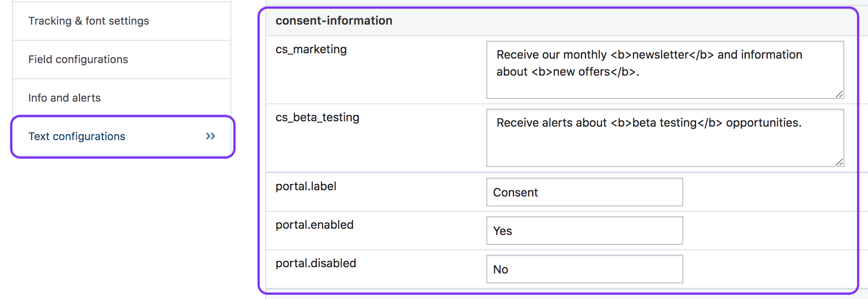This screenshot has height=299, width=868.
Task: Click the cs_beta_testing textarea resize handle
Action: 839,162
